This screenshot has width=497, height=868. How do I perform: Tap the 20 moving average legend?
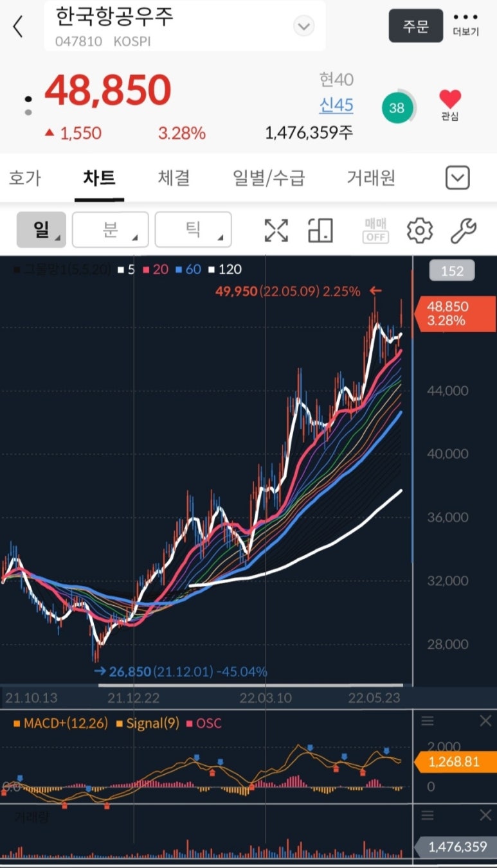(x=155, y=270)
